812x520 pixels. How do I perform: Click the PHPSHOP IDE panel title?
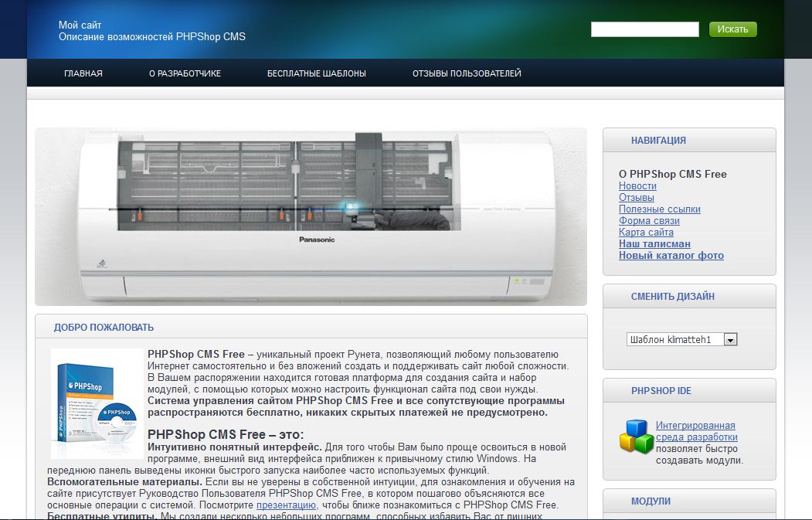(x=661, y=390)
